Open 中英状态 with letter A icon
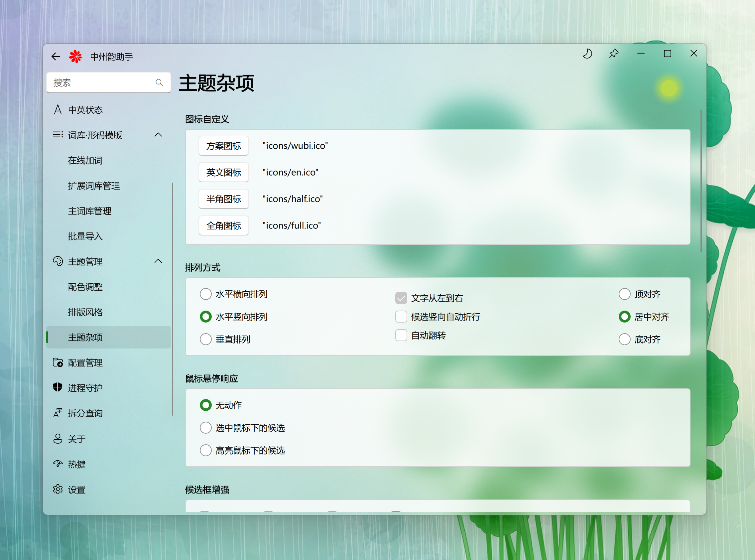 click(x=85, y=110)
